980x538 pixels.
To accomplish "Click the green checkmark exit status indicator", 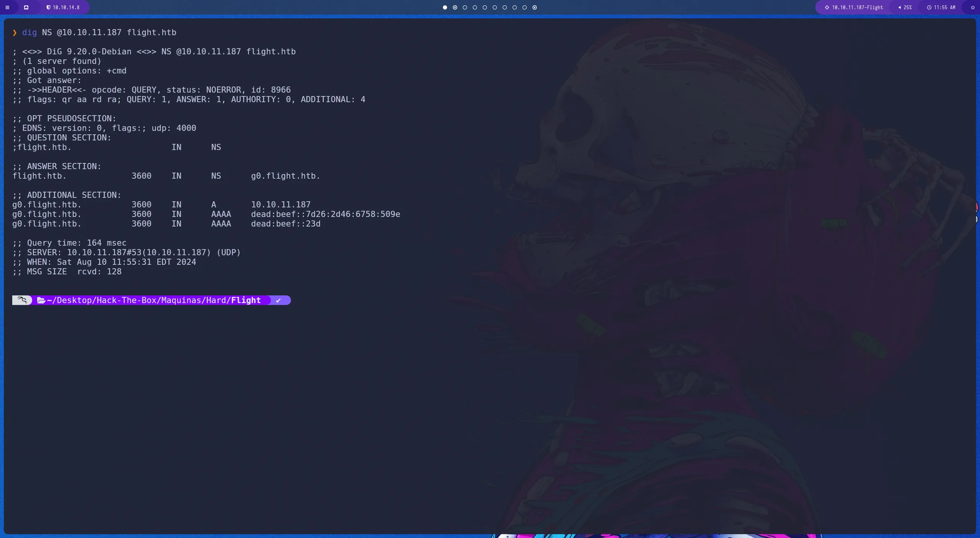I will coord(279,300).
